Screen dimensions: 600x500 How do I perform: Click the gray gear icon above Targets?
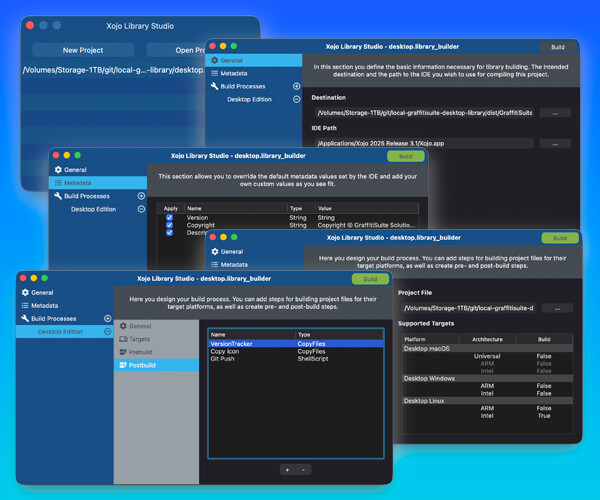[x=122, y=326]
